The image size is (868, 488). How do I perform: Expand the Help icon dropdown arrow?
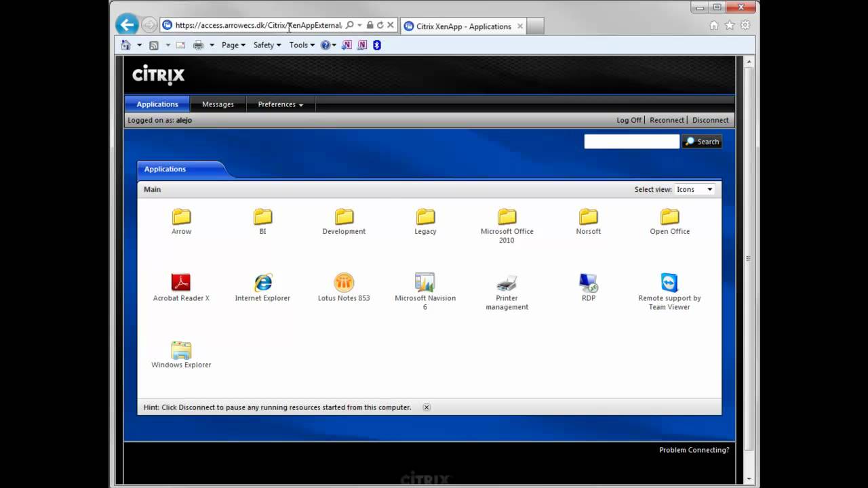(334, 45)
